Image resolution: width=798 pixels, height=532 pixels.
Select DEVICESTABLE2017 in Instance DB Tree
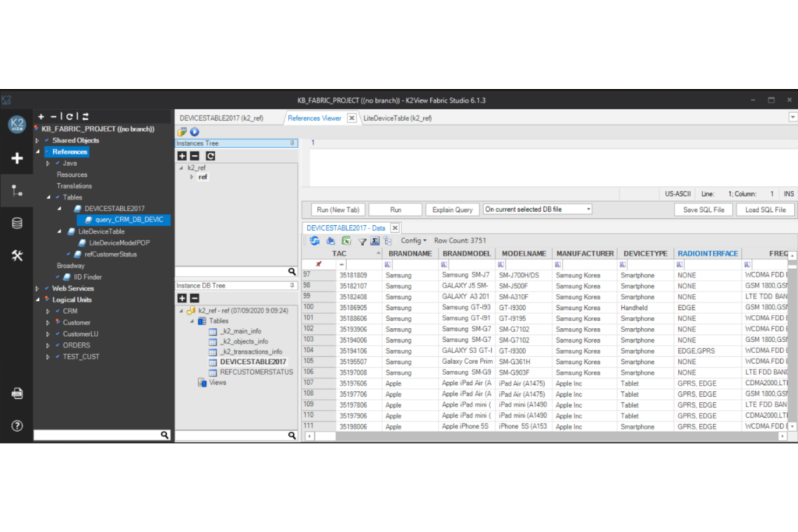pos(253,362)
